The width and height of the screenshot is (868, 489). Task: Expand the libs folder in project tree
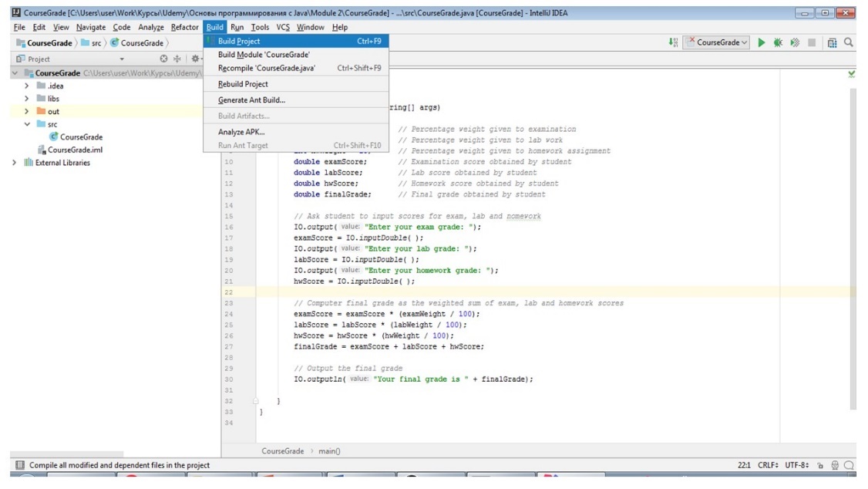click(27, 99)
